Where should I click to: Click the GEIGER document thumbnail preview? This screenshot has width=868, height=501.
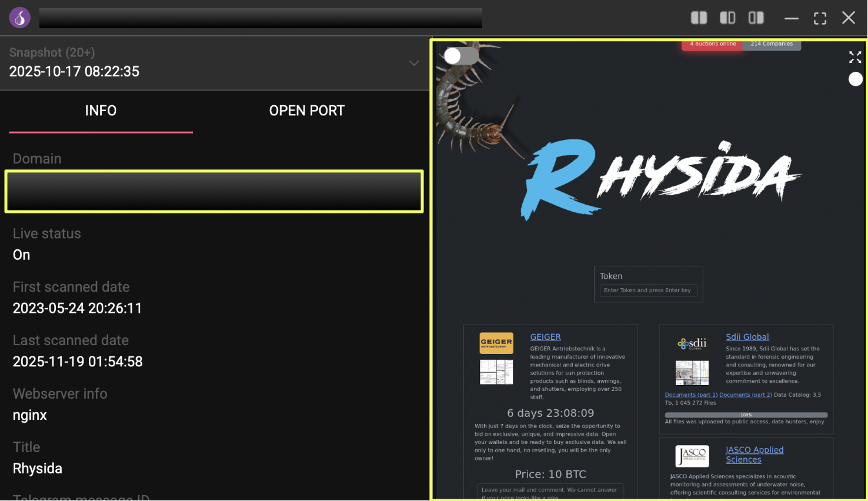(496, 372)
